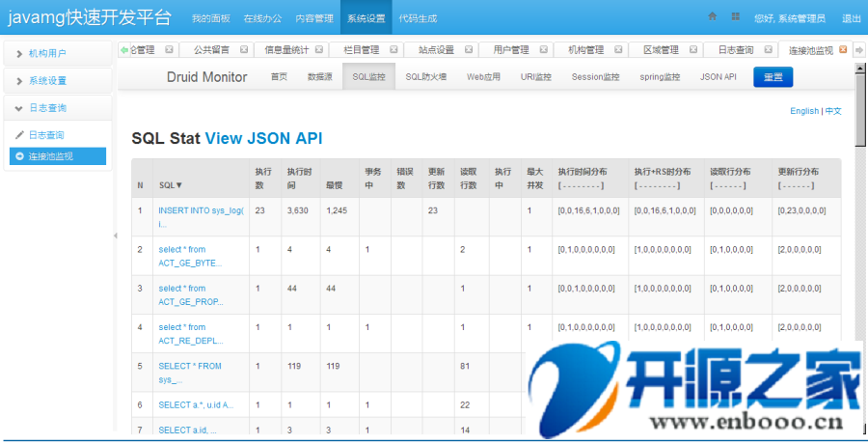The height and width of the screenshot is (444, 868).
Task: Open the URI监控 nav item
Action: coord(536,77)
